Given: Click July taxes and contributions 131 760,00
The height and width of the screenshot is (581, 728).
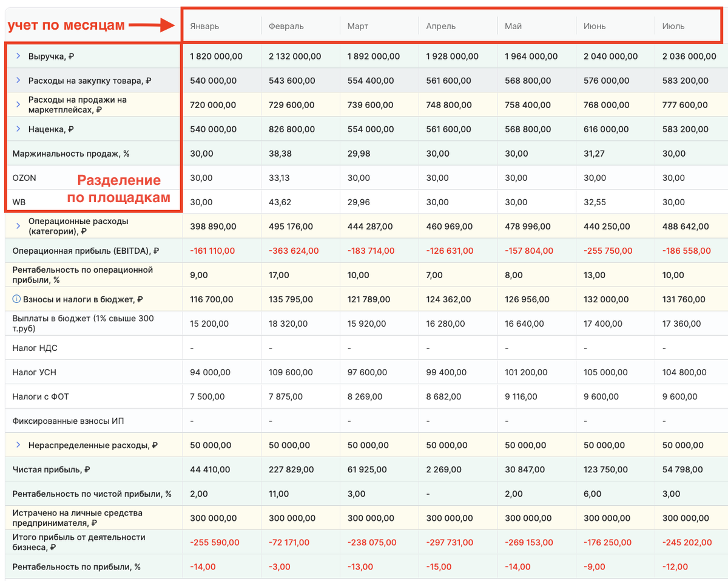Looking at the screenshot, I should click(x=684, y=299).
